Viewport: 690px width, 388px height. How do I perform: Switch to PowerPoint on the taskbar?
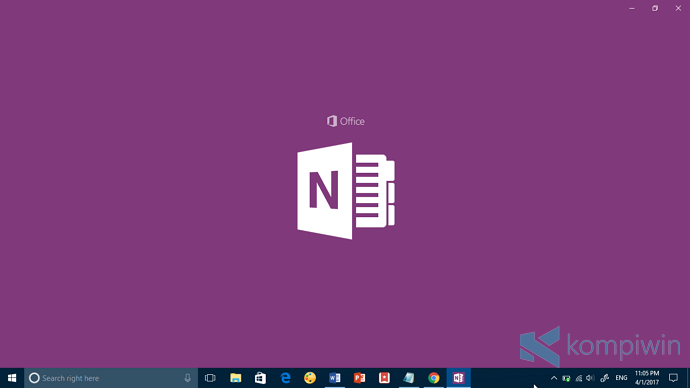point(360,378)
